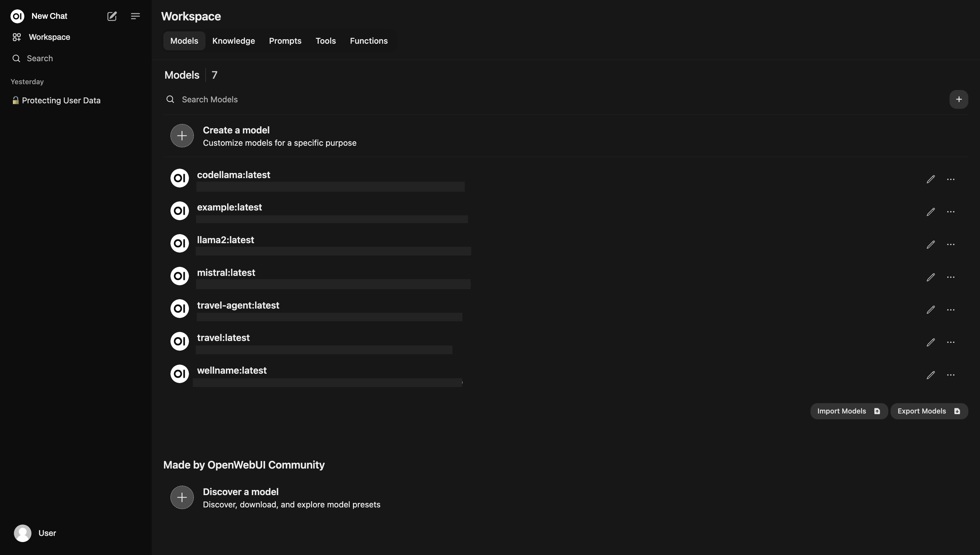Click the Discover a model plus circle

pyautogui.click(x=182, y=497)
